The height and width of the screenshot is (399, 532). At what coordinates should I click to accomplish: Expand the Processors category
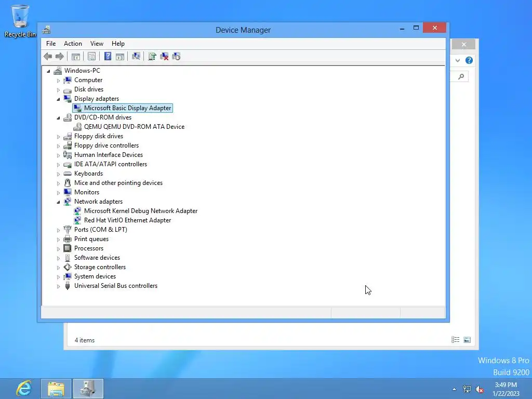coord(58,249)
